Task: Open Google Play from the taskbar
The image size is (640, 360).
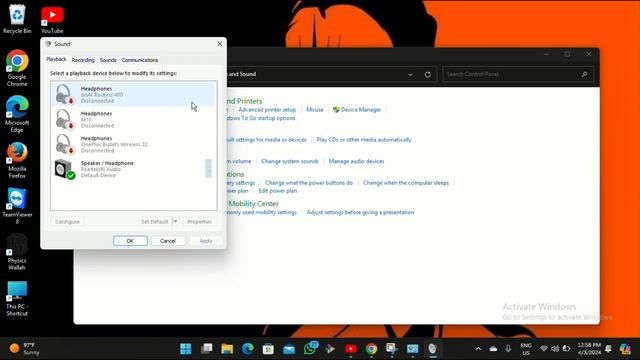Action: (x=330, y=349)
